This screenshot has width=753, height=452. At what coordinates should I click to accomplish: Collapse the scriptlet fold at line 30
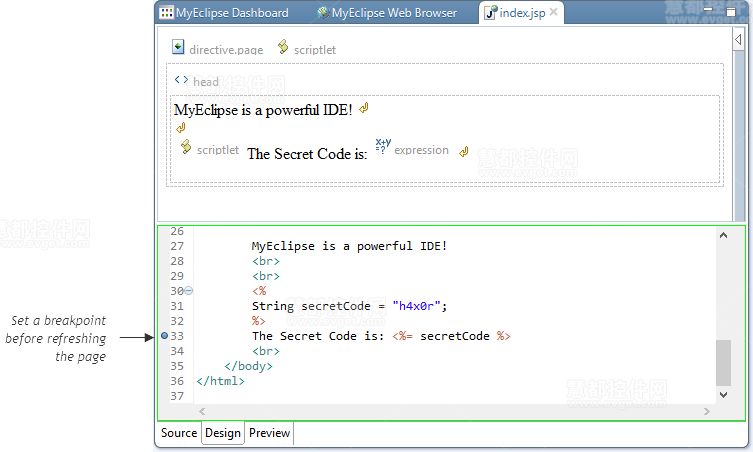[189, 291]
